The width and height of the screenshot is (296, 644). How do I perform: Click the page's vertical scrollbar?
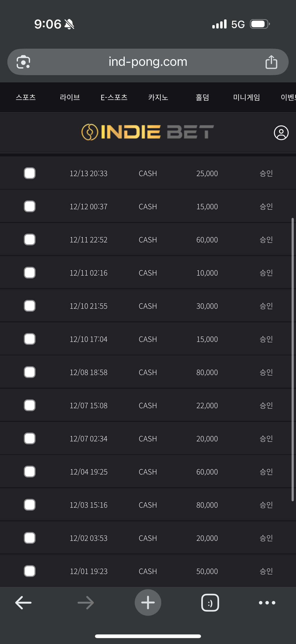tap(293, 360)
